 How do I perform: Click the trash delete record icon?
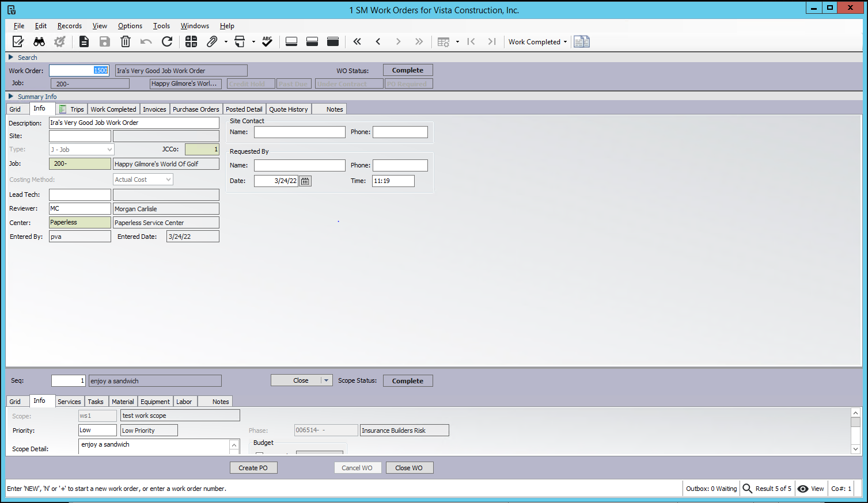(126, 41)
